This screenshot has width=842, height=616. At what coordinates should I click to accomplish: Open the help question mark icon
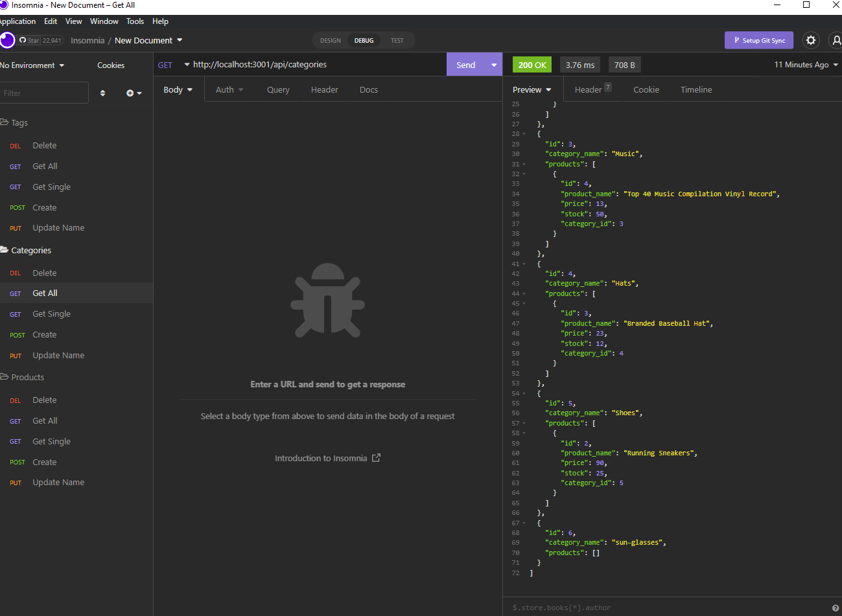coord(836,608)
